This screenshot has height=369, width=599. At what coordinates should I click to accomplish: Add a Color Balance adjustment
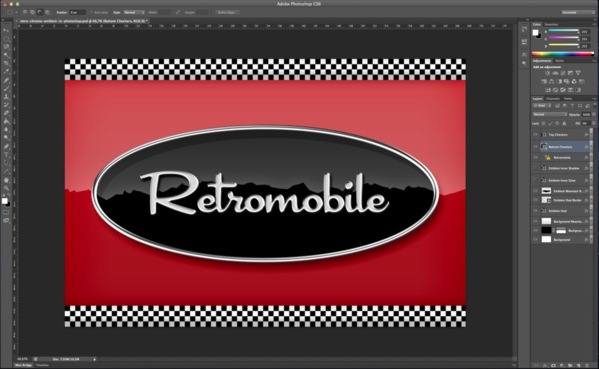click(x=552, y=81)
